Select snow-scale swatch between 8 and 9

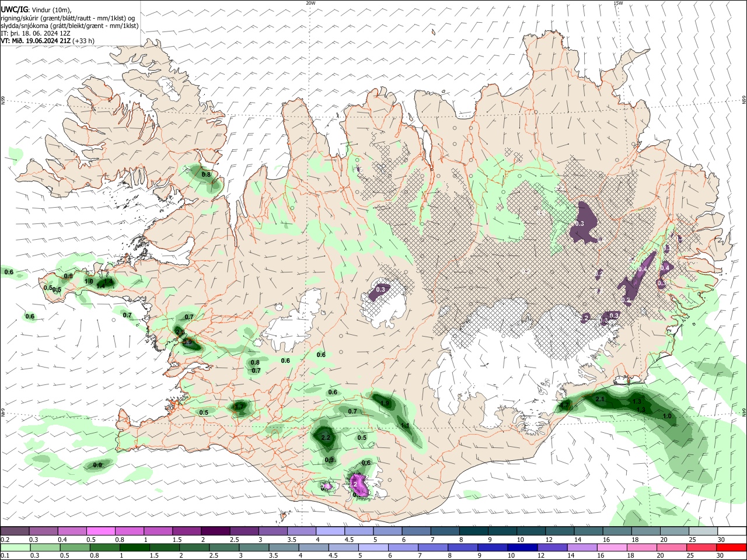(x=473, y=531)
